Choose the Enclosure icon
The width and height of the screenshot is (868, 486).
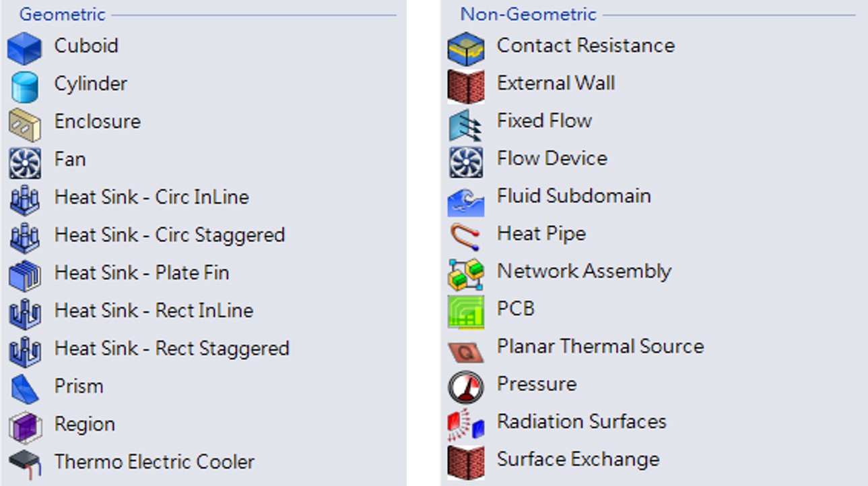tap(25, 123)
